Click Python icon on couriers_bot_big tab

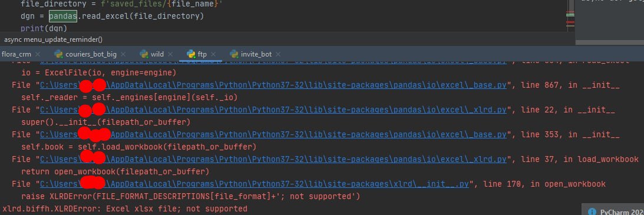coord(58,54)
